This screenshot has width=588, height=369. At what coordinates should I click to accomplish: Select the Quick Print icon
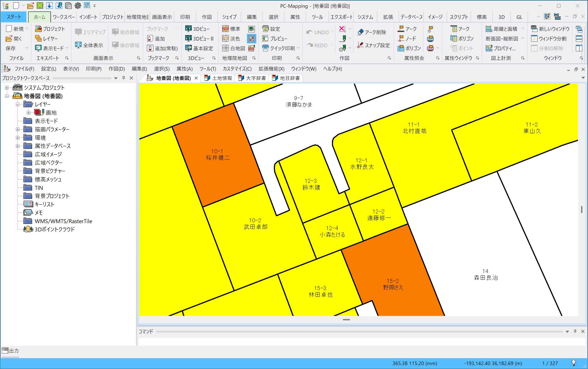coord(266,48)
